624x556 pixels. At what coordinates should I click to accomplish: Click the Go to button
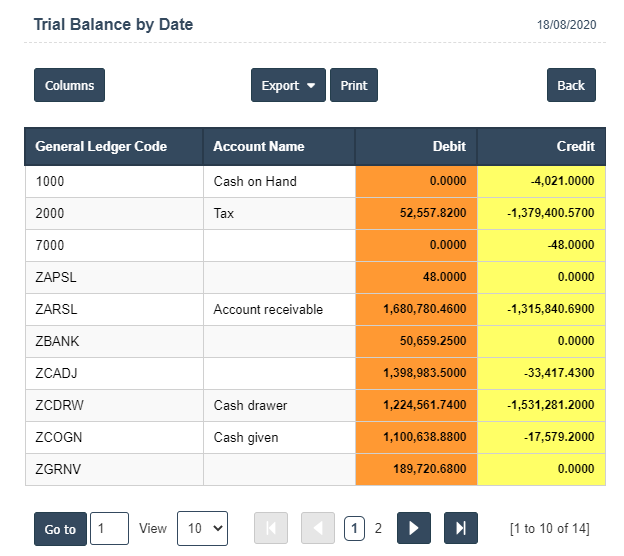click(60, 529)
